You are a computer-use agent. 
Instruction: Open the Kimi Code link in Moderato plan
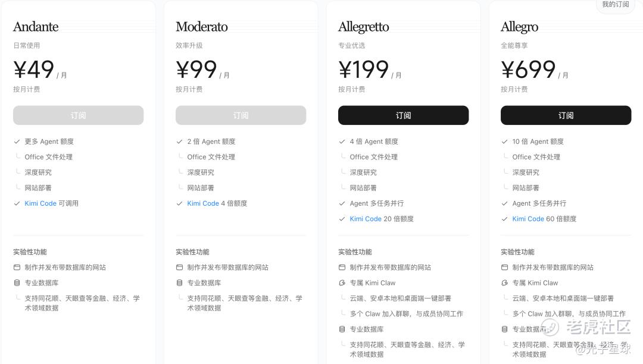[x=203, y=203]
